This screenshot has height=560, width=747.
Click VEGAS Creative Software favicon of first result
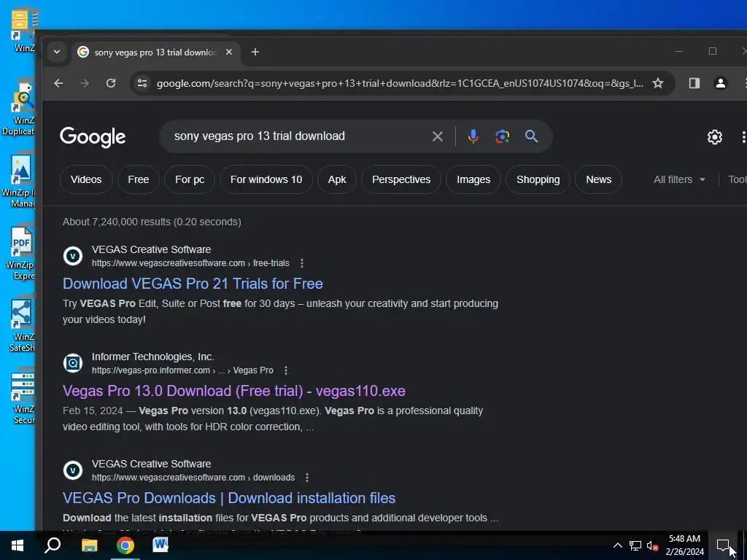(73, 256)
